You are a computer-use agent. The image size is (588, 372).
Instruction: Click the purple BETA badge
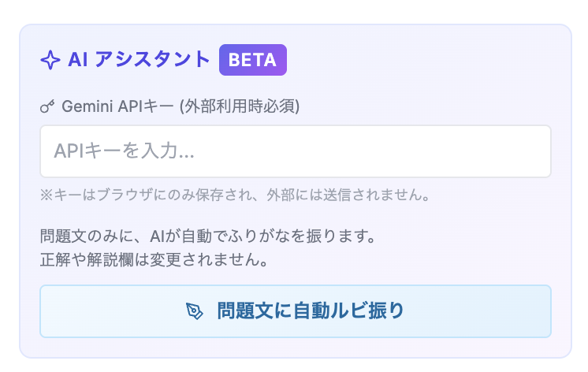[x=252, y=60]
